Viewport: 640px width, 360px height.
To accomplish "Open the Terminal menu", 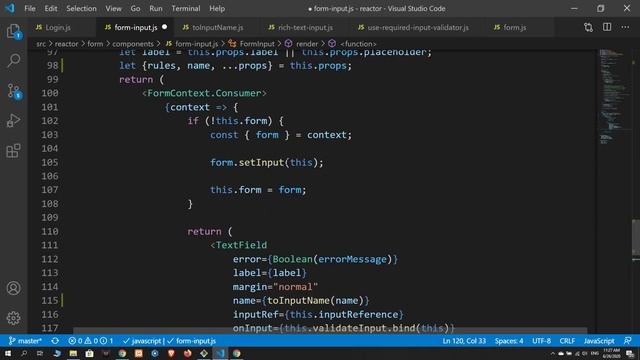I will coord(186,8).
